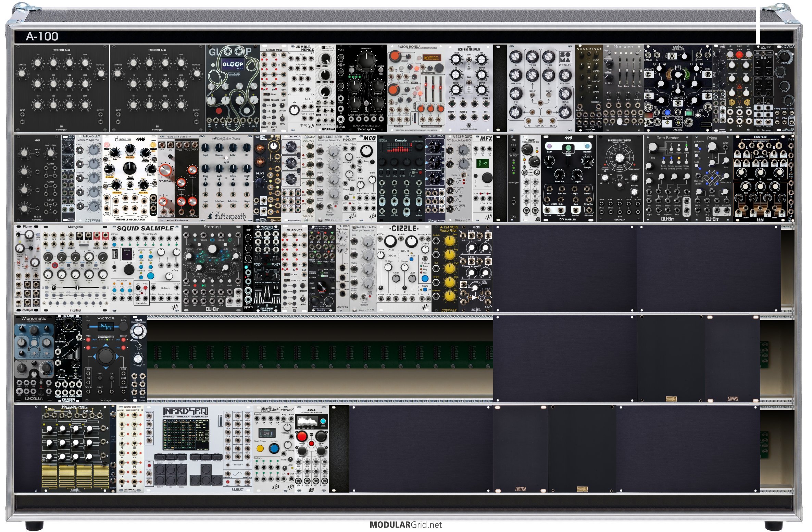Click the Squid Salmple channel display
The height and width of the screenshot is (532, 812).
click(127, 254)
